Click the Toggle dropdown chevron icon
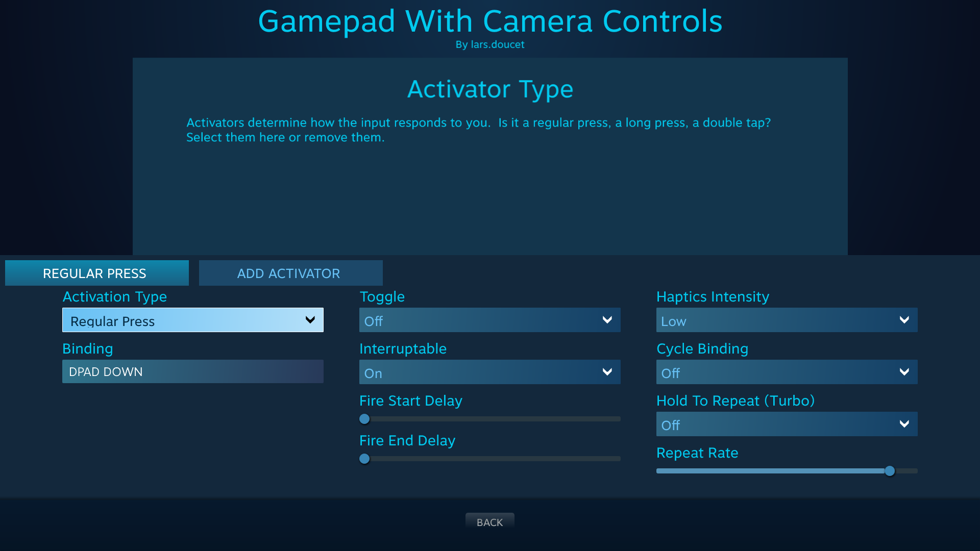 pyautogui.click(x=606, y=320)
